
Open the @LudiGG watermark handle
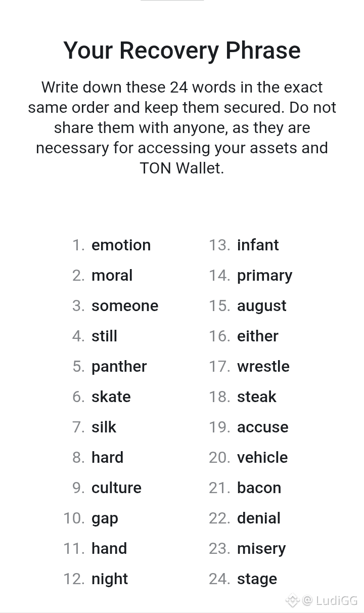pos(330,600)
